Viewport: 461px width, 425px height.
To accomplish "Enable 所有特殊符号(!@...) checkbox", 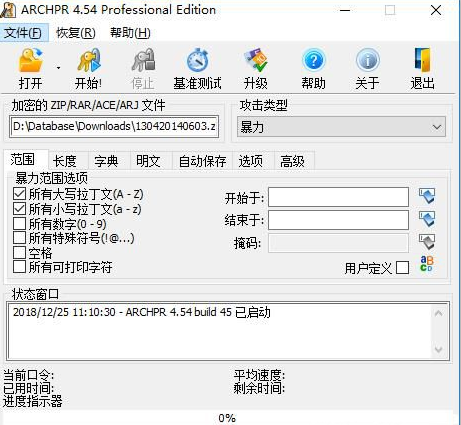I will (x=19, y=238).
